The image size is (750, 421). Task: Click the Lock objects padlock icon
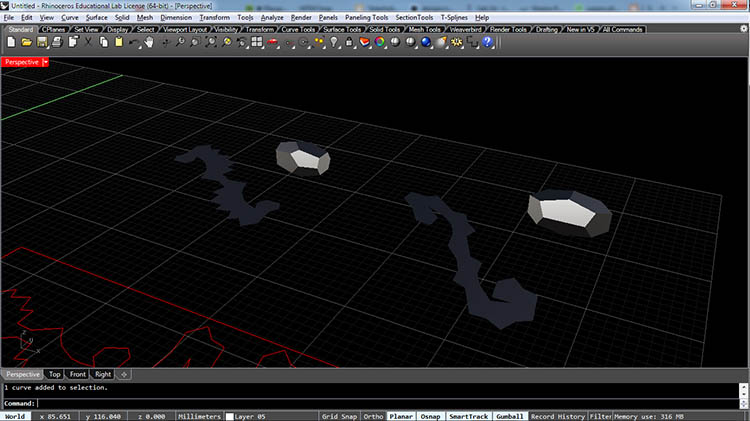(x=349, y=42)
